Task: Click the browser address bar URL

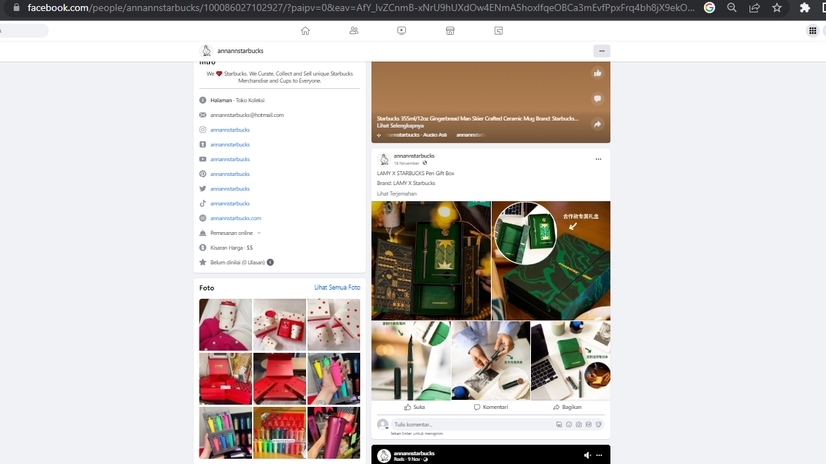Action: (x=361, y=7)
